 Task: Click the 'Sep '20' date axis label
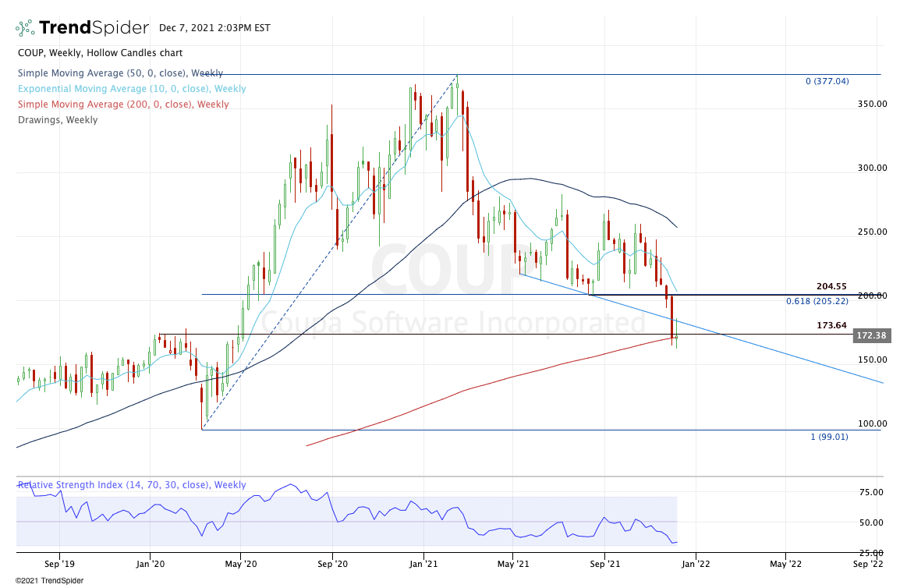332,564
